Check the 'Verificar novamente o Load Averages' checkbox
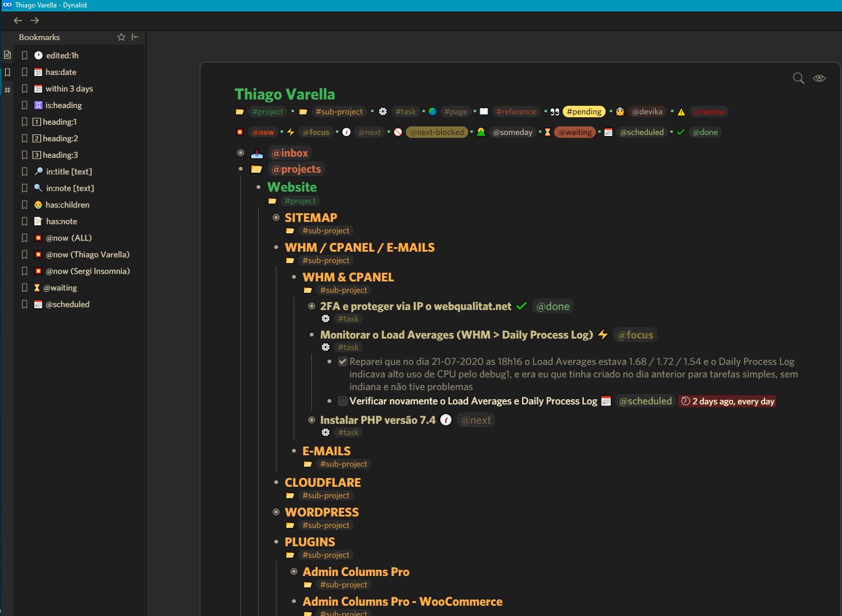842x616 pixels. tap(343, 401)
